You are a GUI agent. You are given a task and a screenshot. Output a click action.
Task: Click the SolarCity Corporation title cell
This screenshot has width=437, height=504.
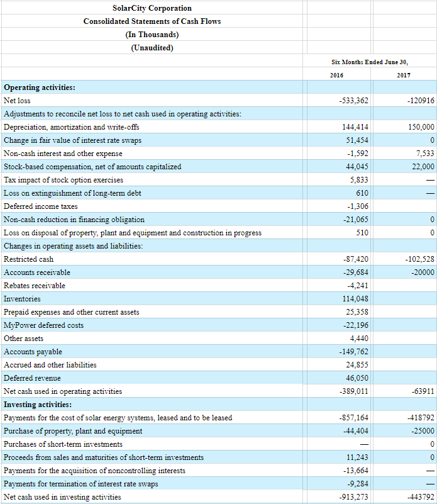(152, 8)
